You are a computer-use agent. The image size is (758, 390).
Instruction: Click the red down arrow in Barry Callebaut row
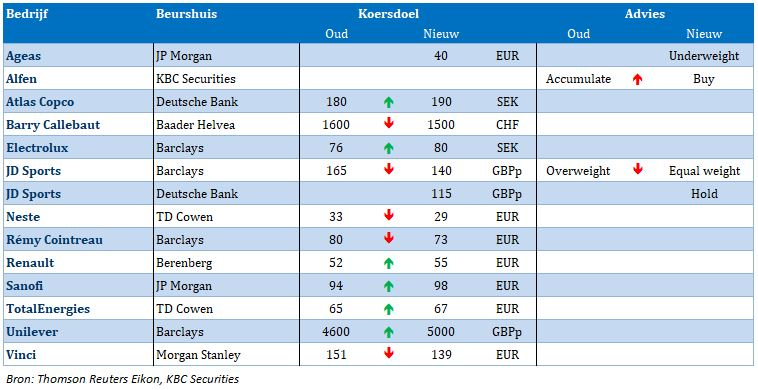coord(389,124)
